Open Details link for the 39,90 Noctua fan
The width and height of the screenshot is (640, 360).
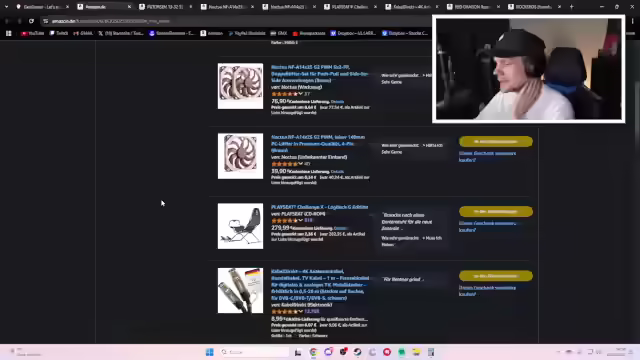pyautogui.click(x=338, y=171)
